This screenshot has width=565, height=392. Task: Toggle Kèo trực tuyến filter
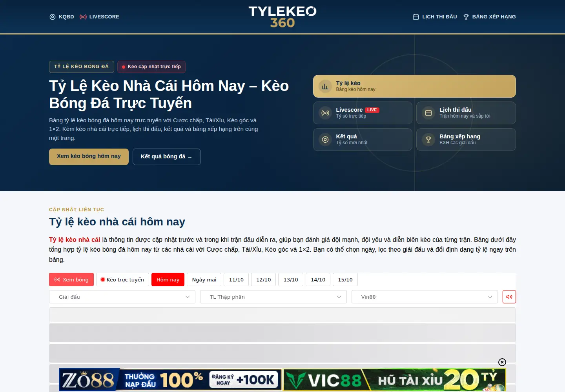click(x=122, y=279)
